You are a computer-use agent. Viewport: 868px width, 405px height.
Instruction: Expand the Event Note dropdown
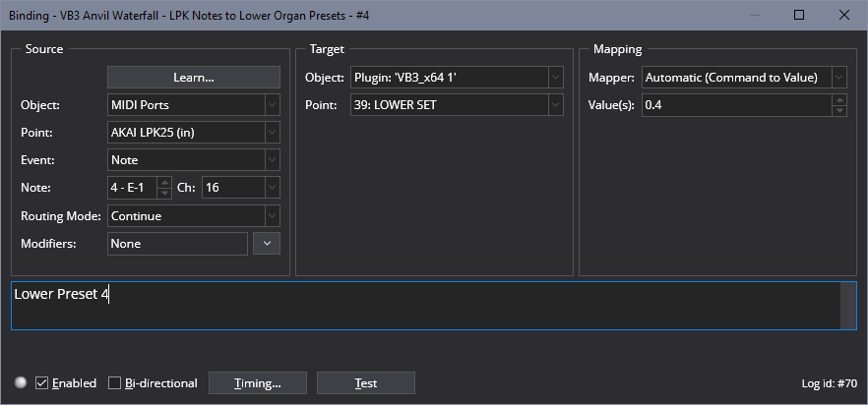tap(194, 160)
